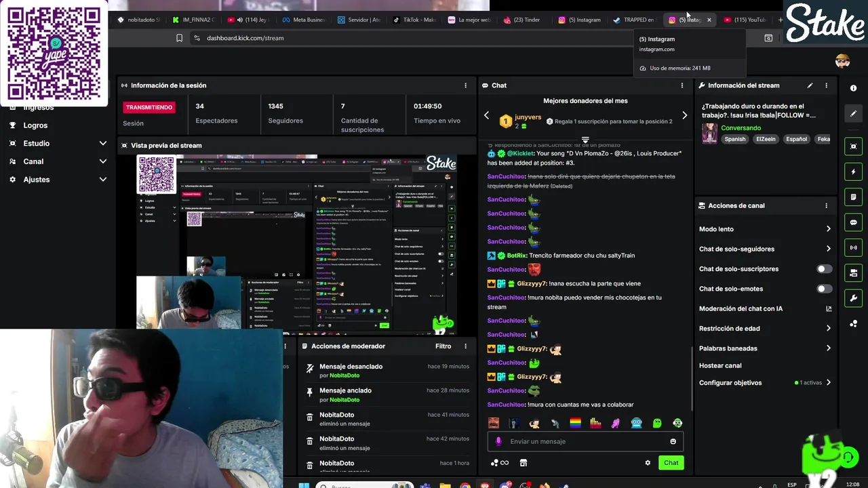Toggle Chat de solo-suscriptores switch
Viewport: 868px width, 488px height.
click(824, 269)
